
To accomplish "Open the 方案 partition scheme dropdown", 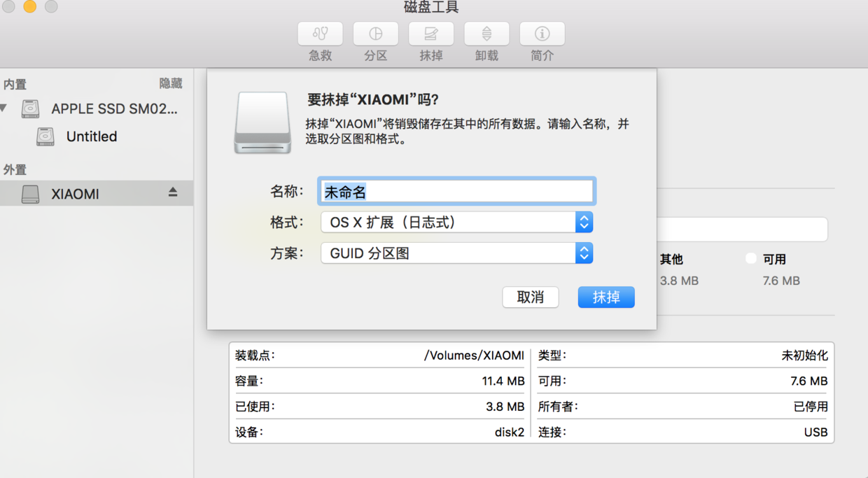I will pyautogui.click(x=584, y=253).
